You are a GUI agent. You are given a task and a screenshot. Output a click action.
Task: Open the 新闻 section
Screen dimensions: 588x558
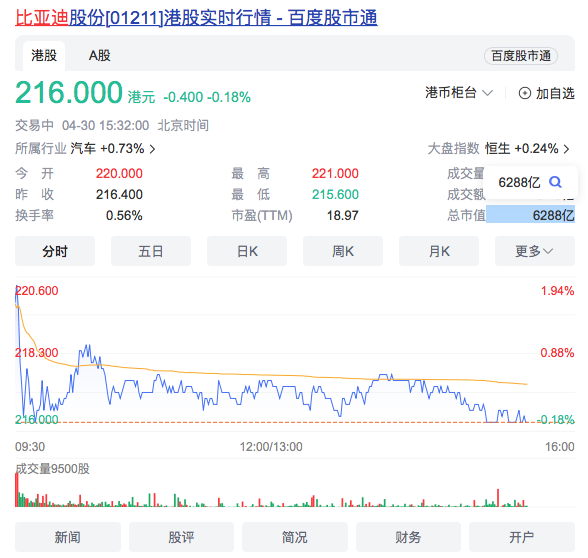(68, 537)
